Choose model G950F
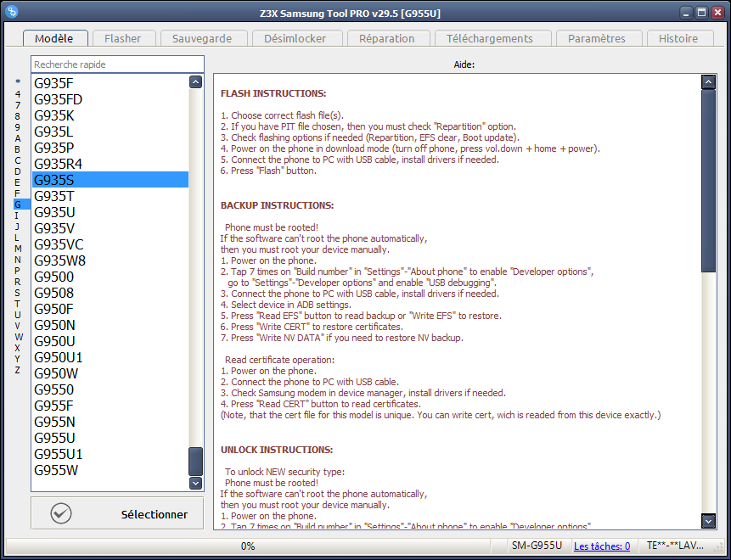 [110, 309]
